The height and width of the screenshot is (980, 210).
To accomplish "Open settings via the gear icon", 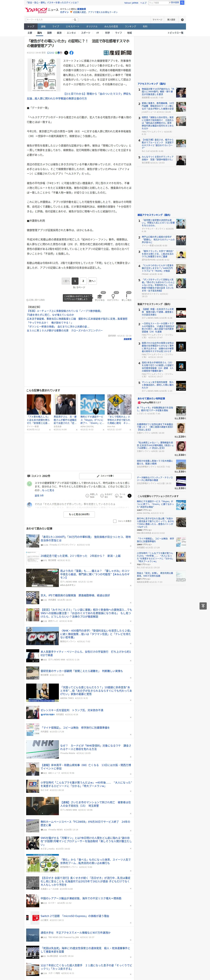I will [182, 20].
